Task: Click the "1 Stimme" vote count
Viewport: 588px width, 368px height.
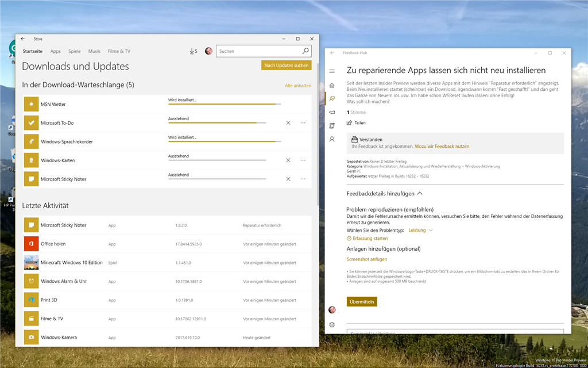Action: coord(356,112)
